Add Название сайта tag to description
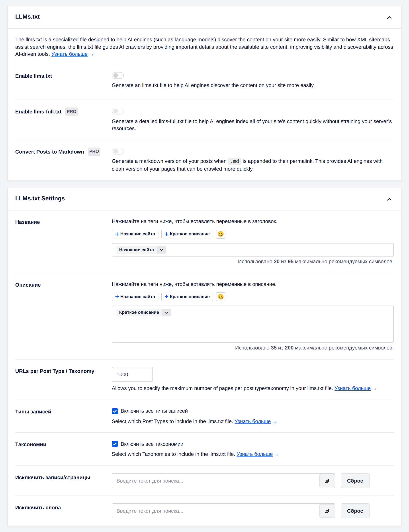This screenshot has height=532, width=409. coord(135,297)
